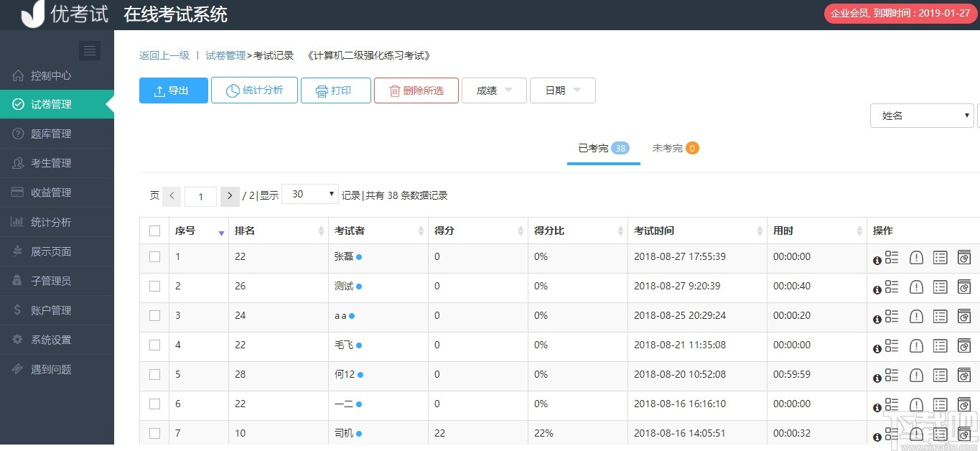The width and height of the screenshot is (980, 451).
Task: Open the pie chart report icon for 何12
Action: coord(964,375)
